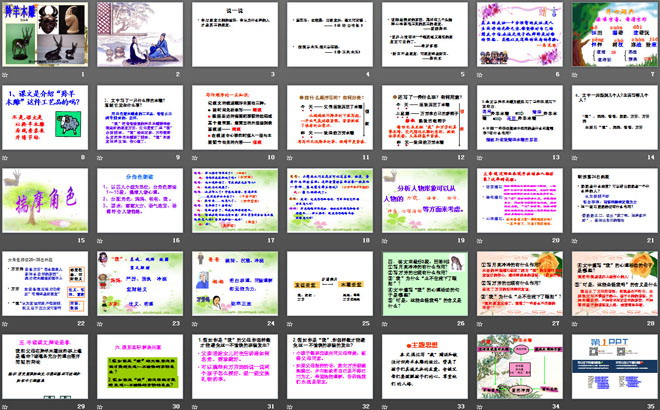Click the animation star under slide 6
Viewport: 660px width, 410px height.
480,75
